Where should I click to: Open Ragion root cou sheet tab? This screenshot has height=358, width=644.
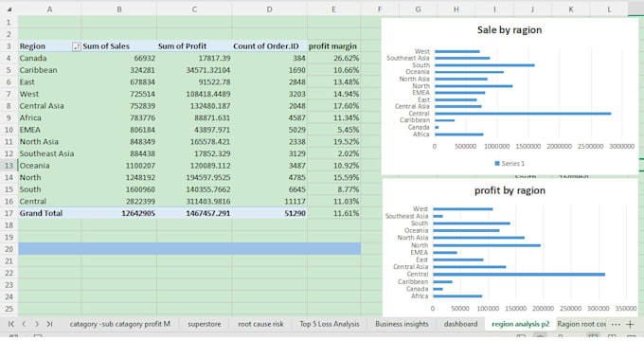(x=581, y=324)
